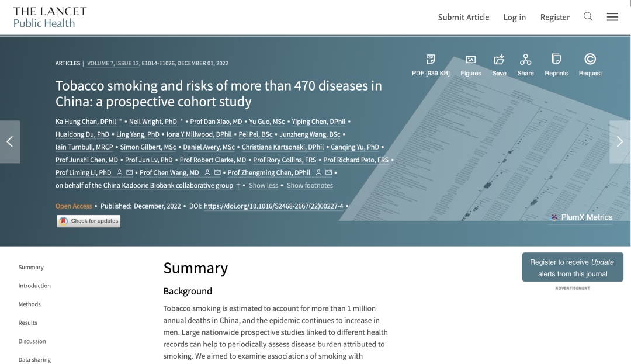631x364 pixels.
Task: Open author Pei Pei, BSc
Action: [x=255, y=134]
